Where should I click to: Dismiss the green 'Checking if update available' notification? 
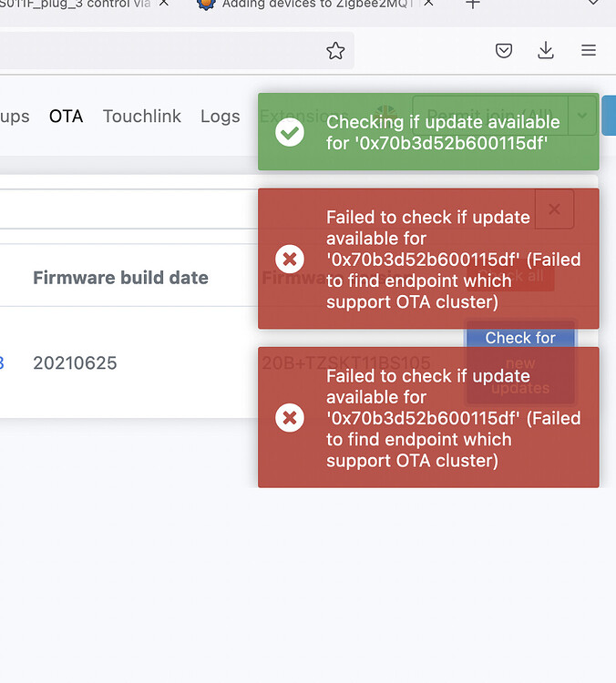tap(428, 131)
